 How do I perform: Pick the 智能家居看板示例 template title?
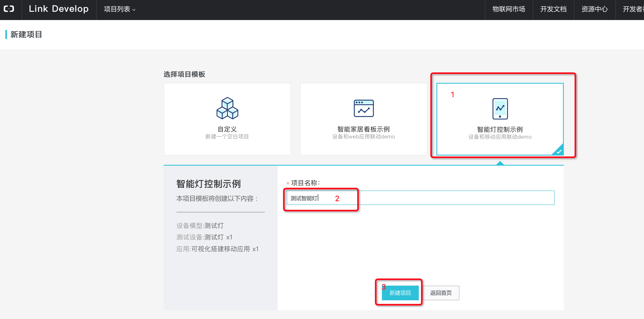point(363,129)
